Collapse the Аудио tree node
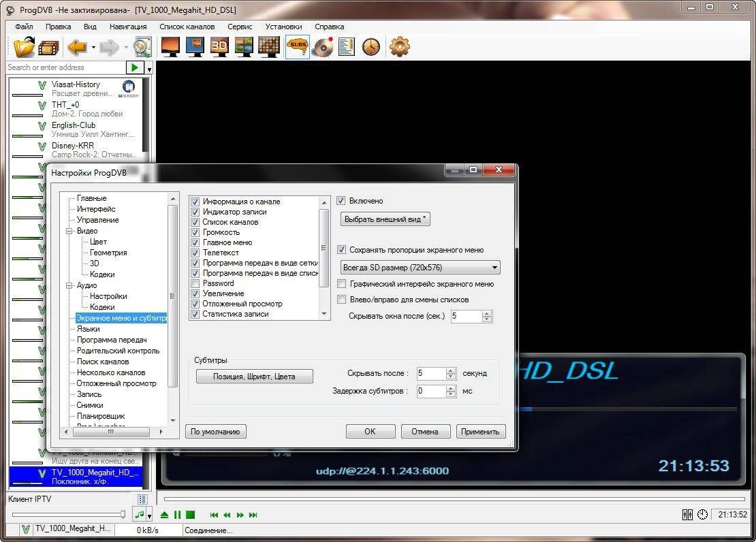Screen dimensions: 756x542 [69, 285]
